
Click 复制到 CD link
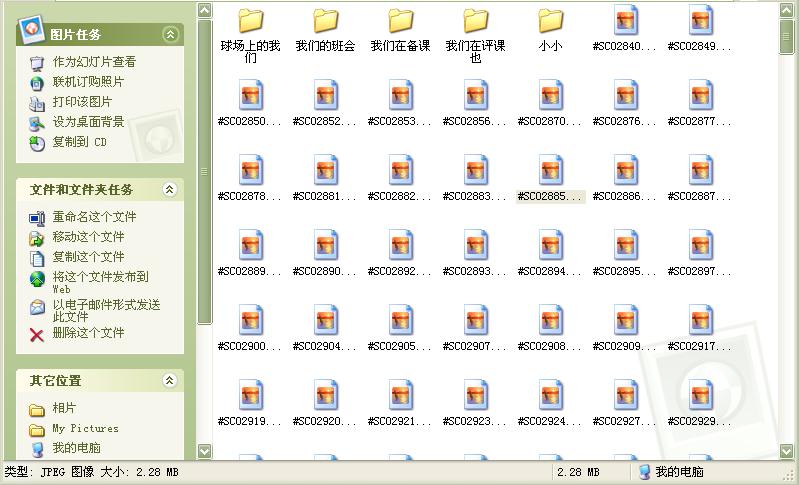click(79, 142)
